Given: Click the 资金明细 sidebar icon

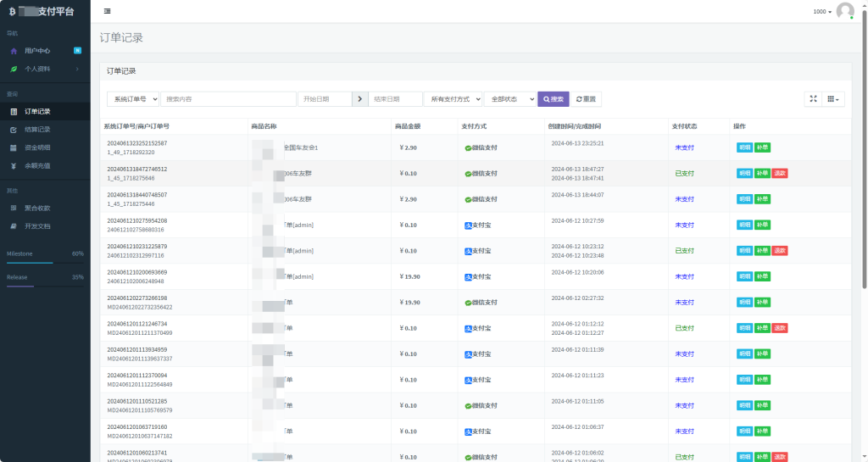Looking at the screenshot, I should (x=14, y=148).
